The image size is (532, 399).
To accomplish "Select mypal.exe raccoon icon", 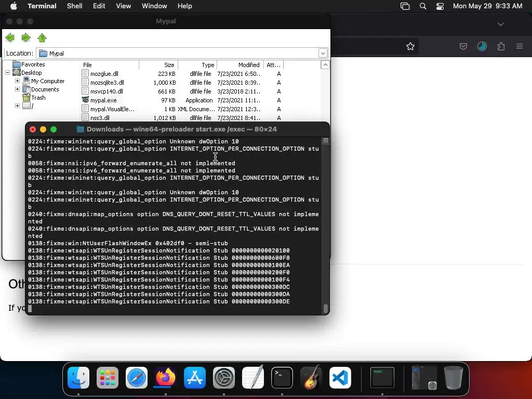I will [85, 100].
